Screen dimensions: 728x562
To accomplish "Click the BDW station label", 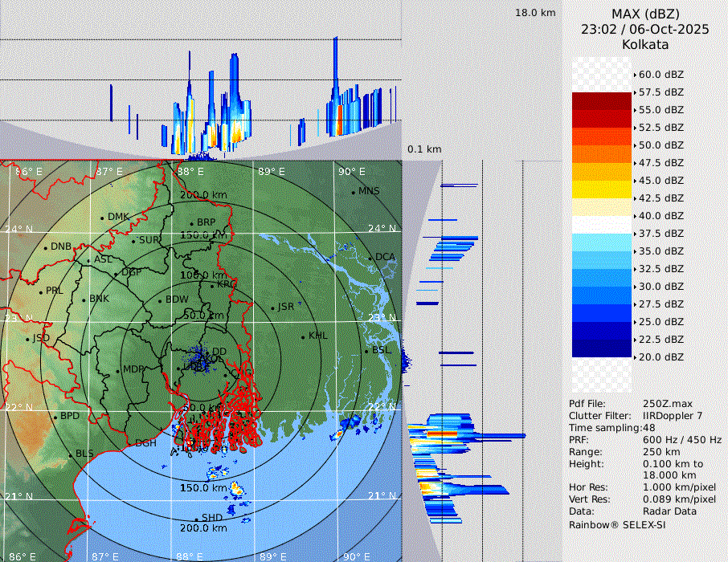I will pos(176,299).
